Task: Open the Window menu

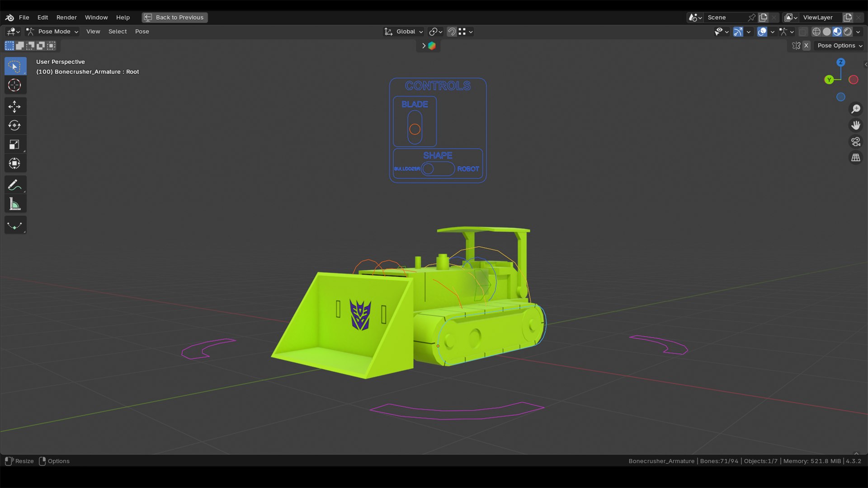Action: (96, 17)
